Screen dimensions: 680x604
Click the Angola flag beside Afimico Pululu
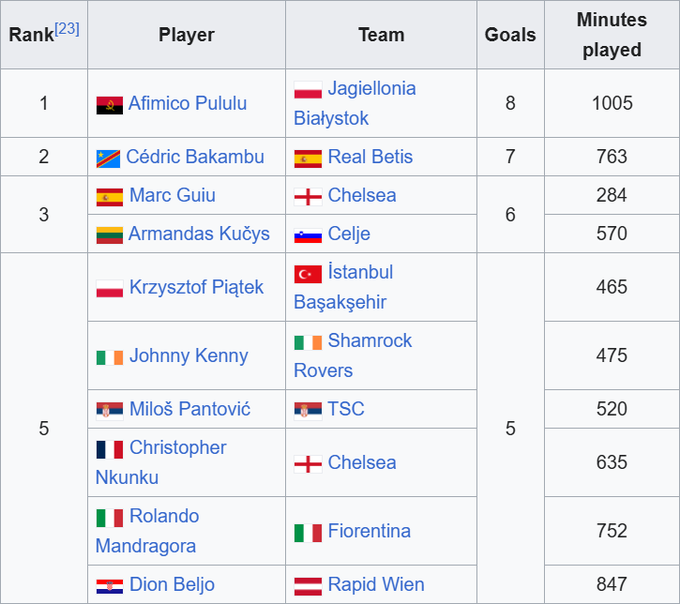pyautogui.click(x=109, y=104)
